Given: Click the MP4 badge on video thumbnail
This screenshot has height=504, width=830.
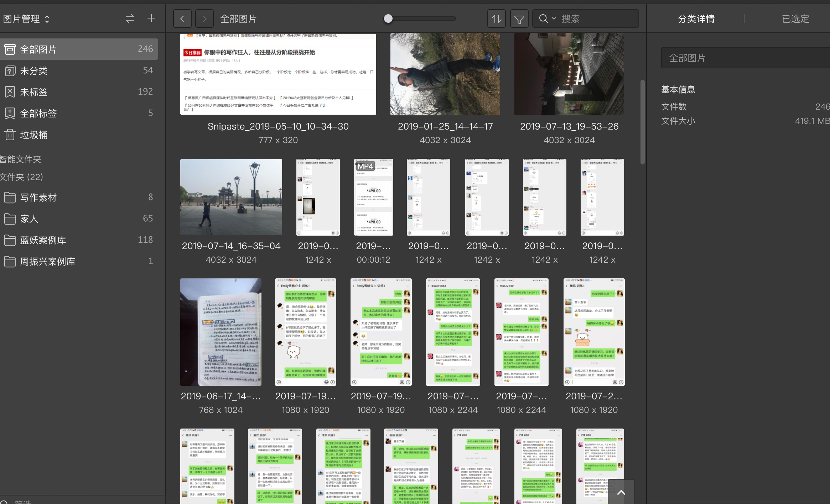Looking at the screenshot, I should pos(365,166).
